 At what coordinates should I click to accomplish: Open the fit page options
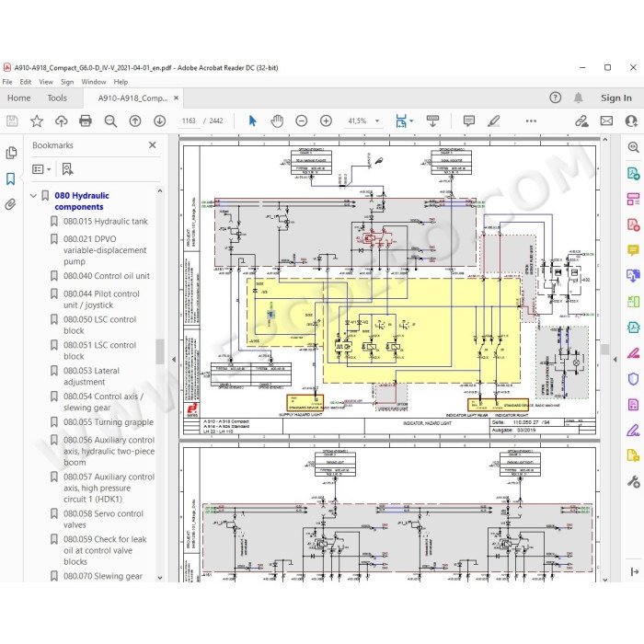[404, 121]
